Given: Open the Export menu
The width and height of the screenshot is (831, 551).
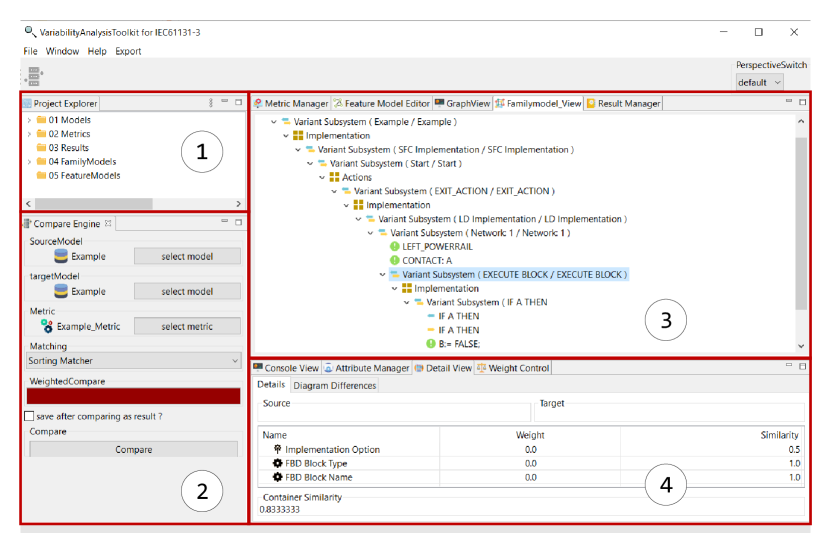Looking at the screenshot, I should (x=128, y=51).
